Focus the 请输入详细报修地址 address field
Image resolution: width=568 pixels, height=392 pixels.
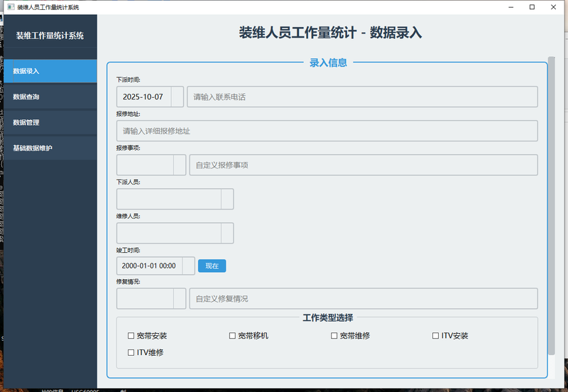coord(327,131)
